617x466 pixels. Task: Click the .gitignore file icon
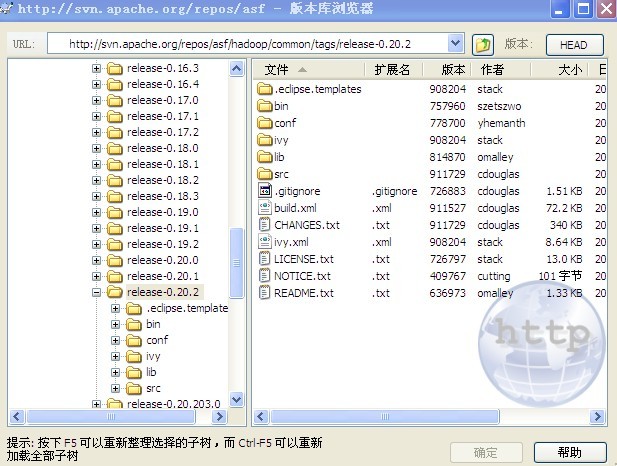pyautogui.click(x=264, y=191)
